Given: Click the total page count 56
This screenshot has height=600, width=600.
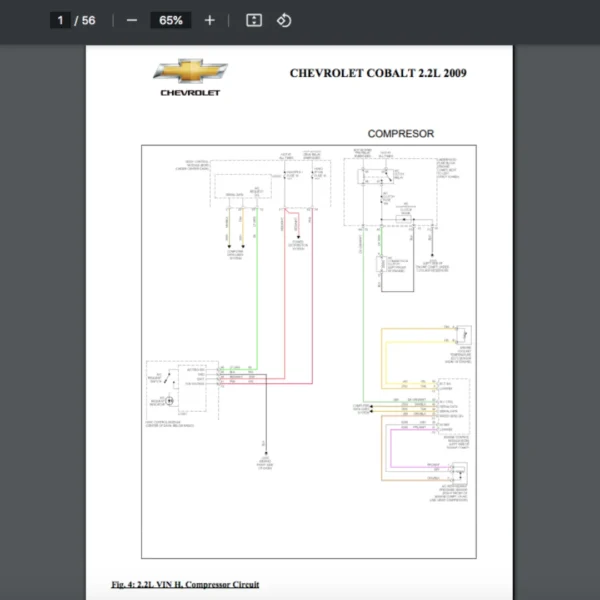Looking at the screenshot, I should pos(89,20).
